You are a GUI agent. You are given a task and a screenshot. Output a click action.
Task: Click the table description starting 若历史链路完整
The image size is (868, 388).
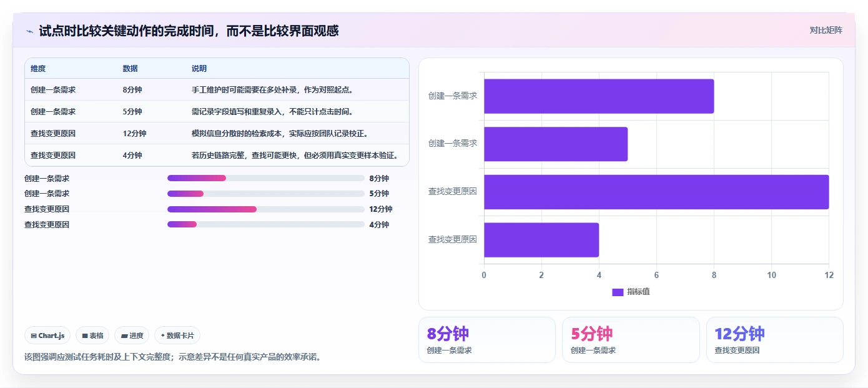(x=295, y=156)
